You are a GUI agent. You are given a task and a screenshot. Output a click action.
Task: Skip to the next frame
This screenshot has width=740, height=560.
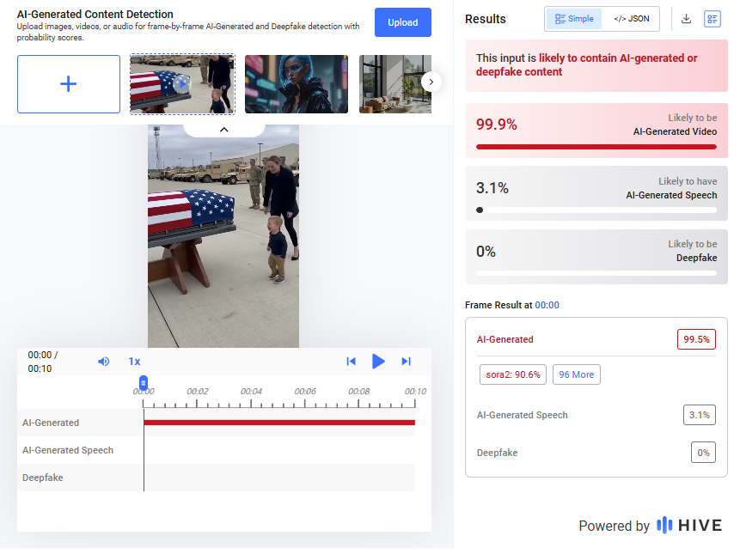pos(407,362)
